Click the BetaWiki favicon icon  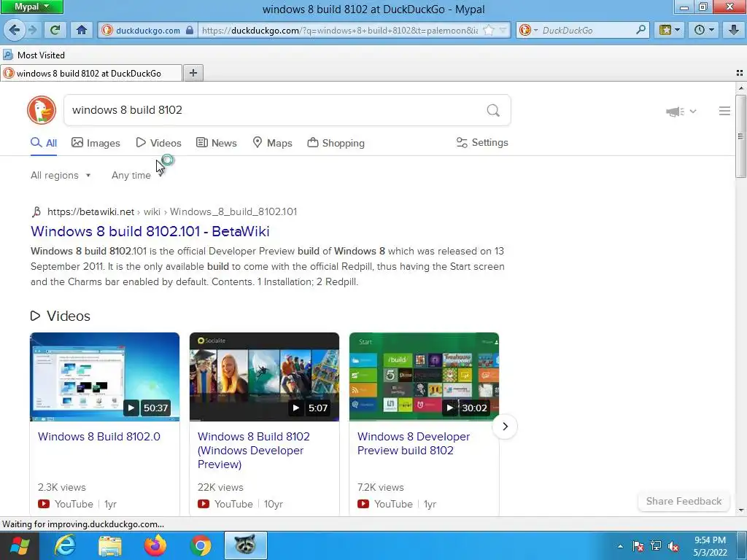36,211
